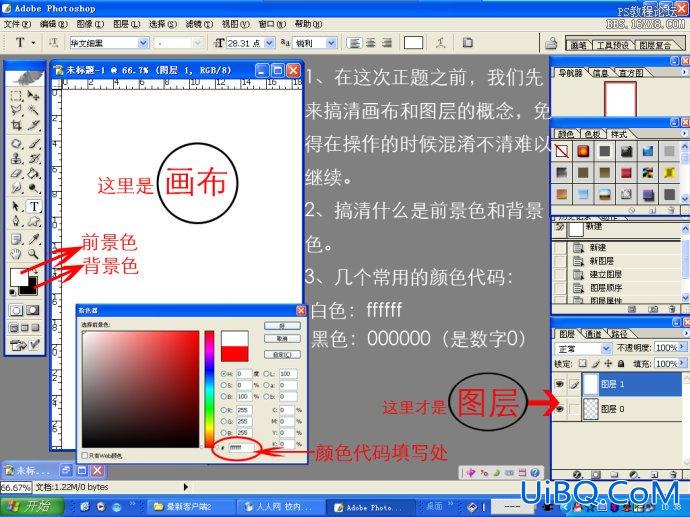Select the Notes tool
Image resolution: width=690 pixels, height=517 pixels.
coord(17,239)
